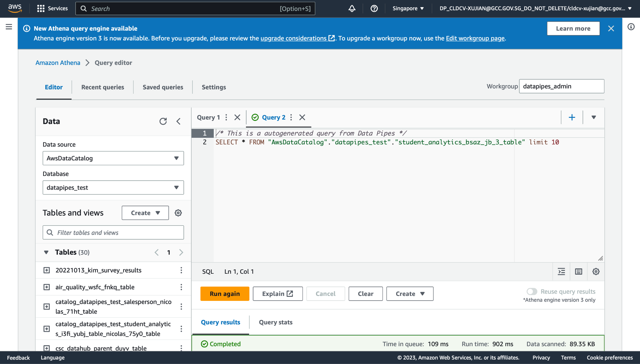Show keyboard shortcuts icon
Screen dimensions: 640x364
(x=579, y=272)
